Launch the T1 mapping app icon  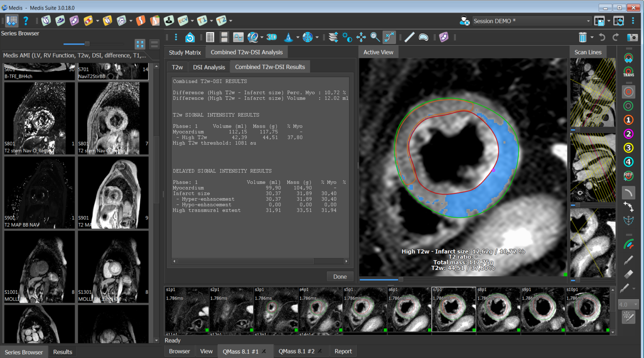202,21
